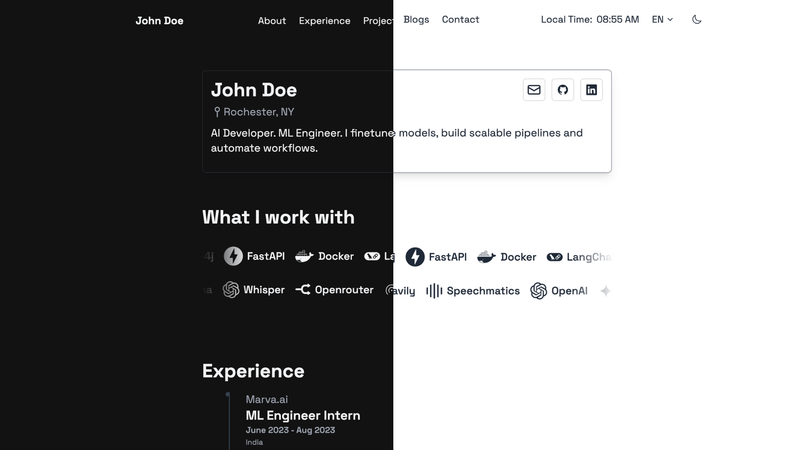Open the GitHub profile icon
The width and height of the screenshot is (800, 450).
pos(562,90)
